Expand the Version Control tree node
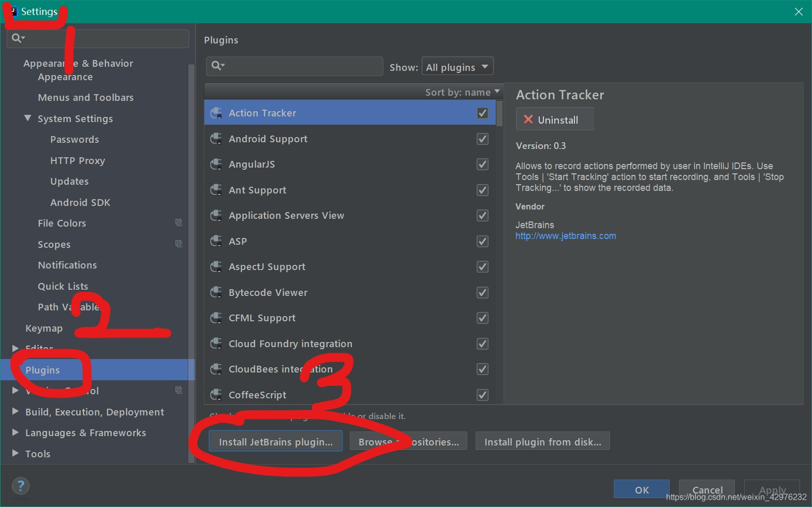812x507 pixels. 16,391
